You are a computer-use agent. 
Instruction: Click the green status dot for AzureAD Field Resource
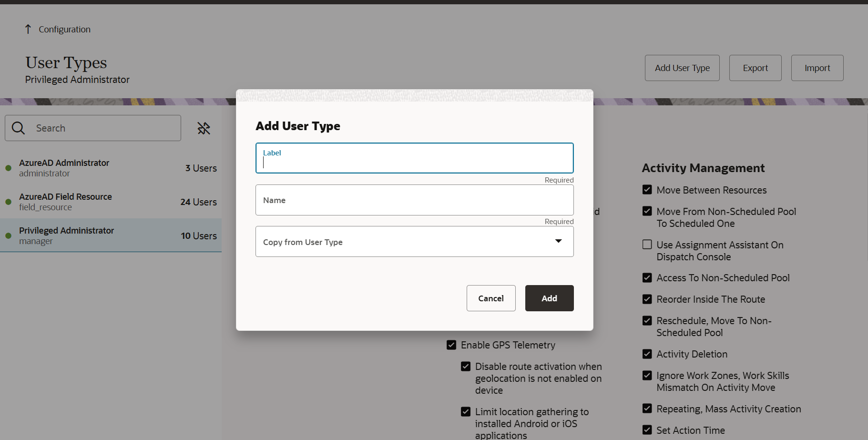tap(8, 202)
